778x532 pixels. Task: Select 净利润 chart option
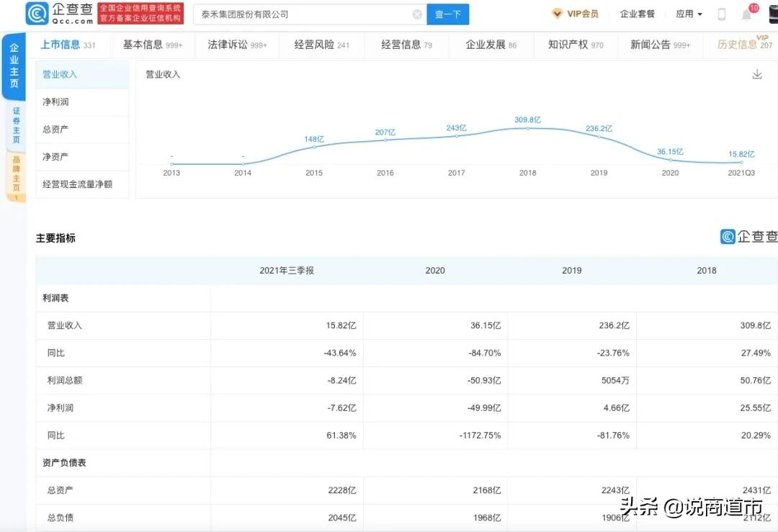point(82,102)
